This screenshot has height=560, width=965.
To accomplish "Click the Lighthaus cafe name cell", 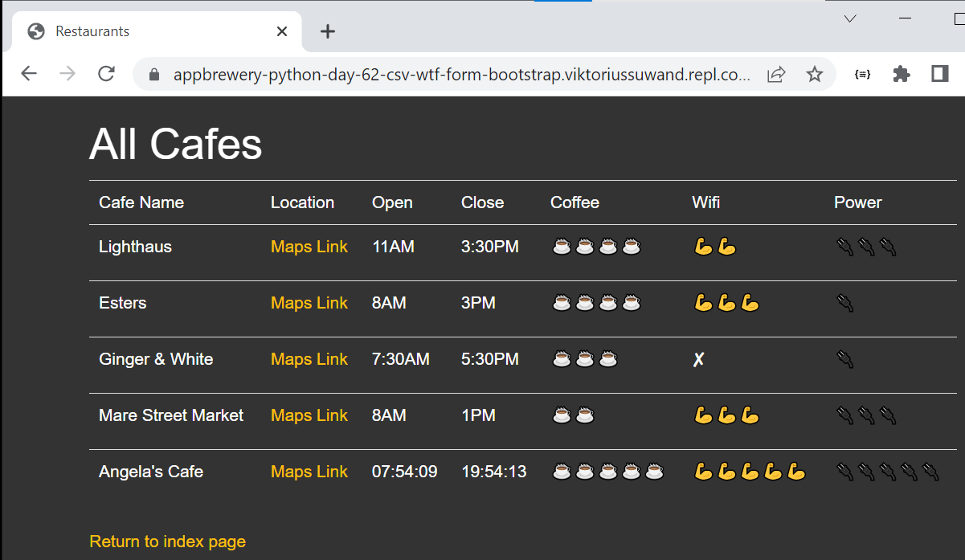I will click(x=135, y=247).
